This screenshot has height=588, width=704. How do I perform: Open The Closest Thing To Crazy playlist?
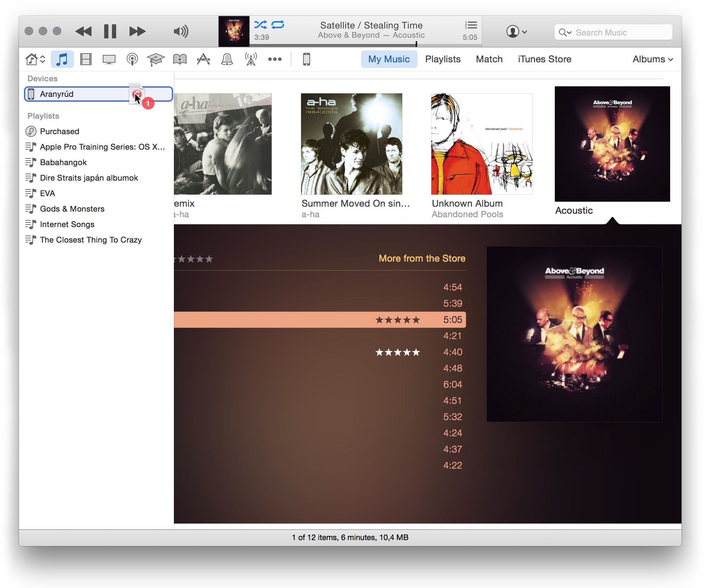point(96,240)
